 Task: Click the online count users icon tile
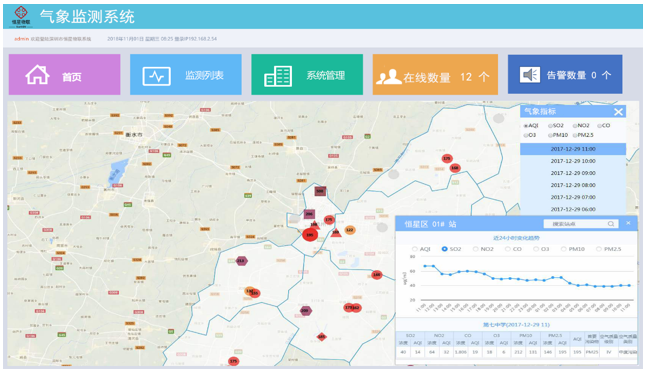435,75
